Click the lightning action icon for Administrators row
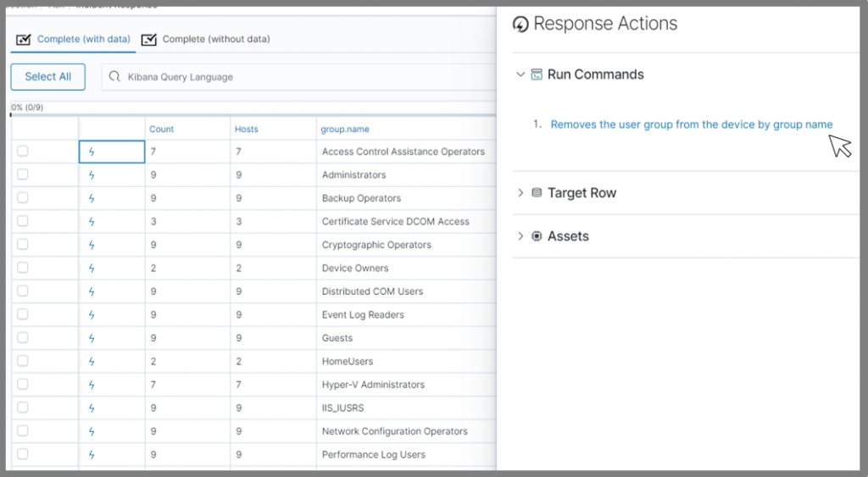The height and width of the screenshot is (477, 868). 92,175
